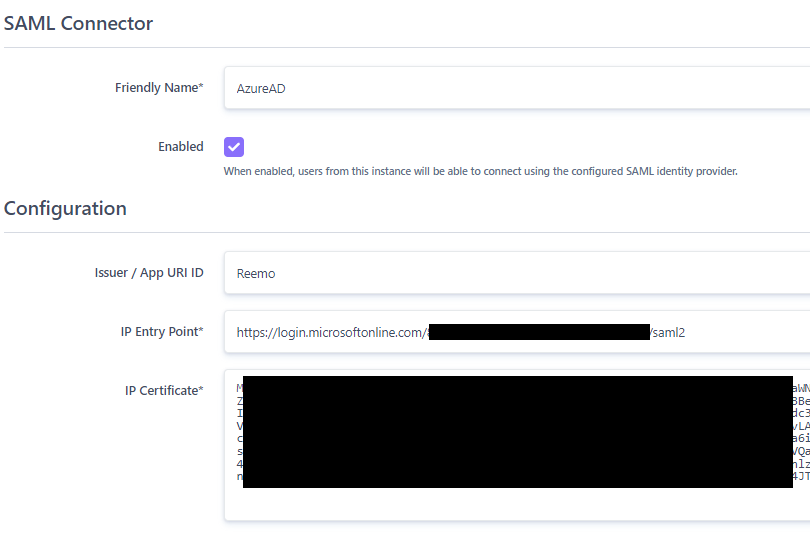Click the redacted block covering the certificate
810x536 pixels.
(x=517, y=432)
